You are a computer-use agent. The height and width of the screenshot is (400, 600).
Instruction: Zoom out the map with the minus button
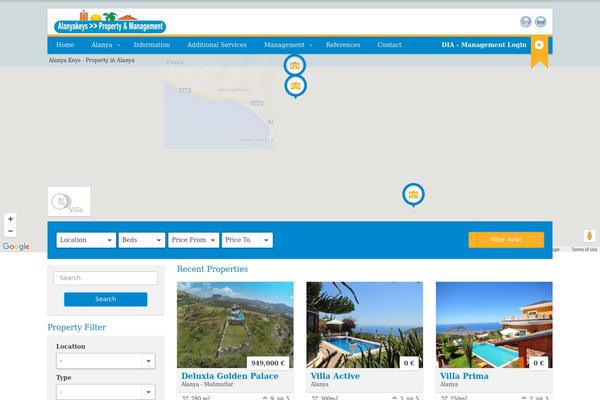click(10, 231)
